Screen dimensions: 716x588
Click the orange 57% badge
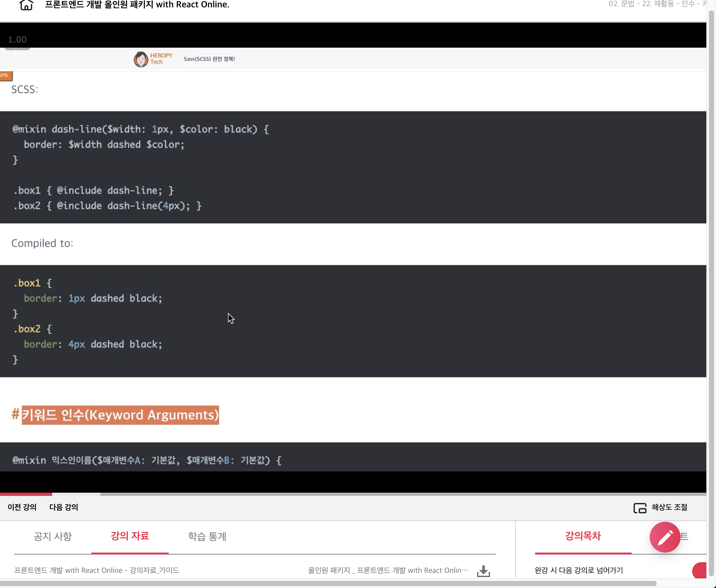[x=5, y=76]
